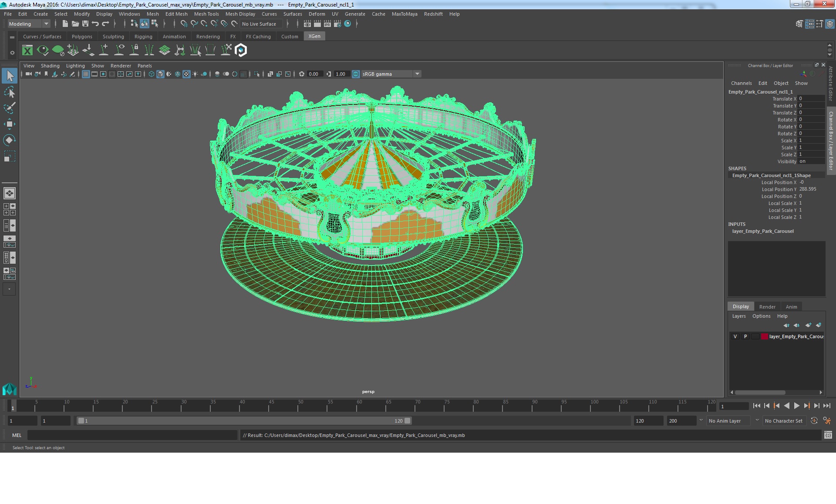This screenshot has width=836, height=504.
Task: Switch to the Polygons shelf tab
Action: pyautogui.click(x=82, y=37)
